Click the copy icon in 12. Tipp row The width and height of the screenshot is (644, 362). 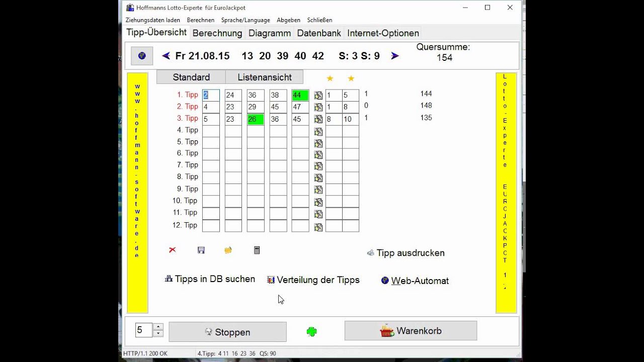click(318, 227)
